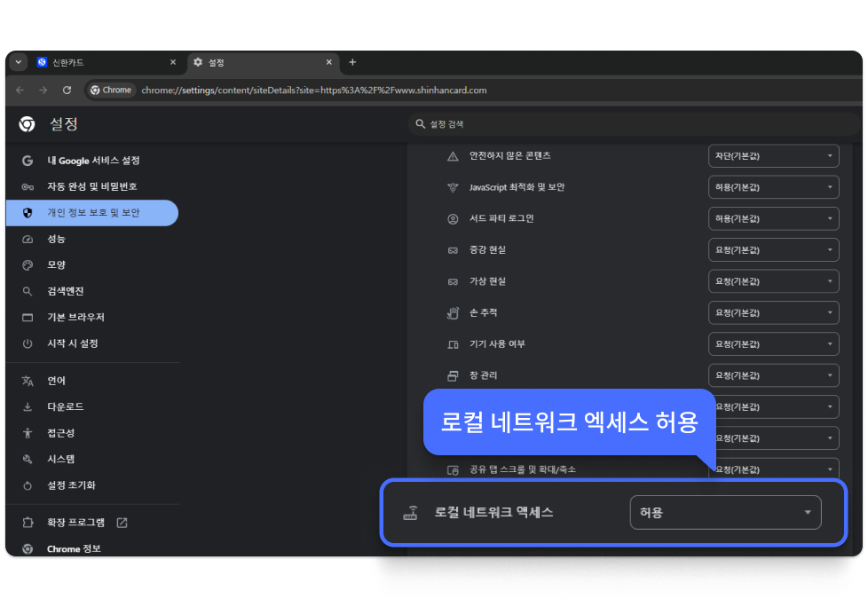The width and height of the screenshot is (868, 607).
Task: Click the address bar URL
Action: tap(314, 91)
